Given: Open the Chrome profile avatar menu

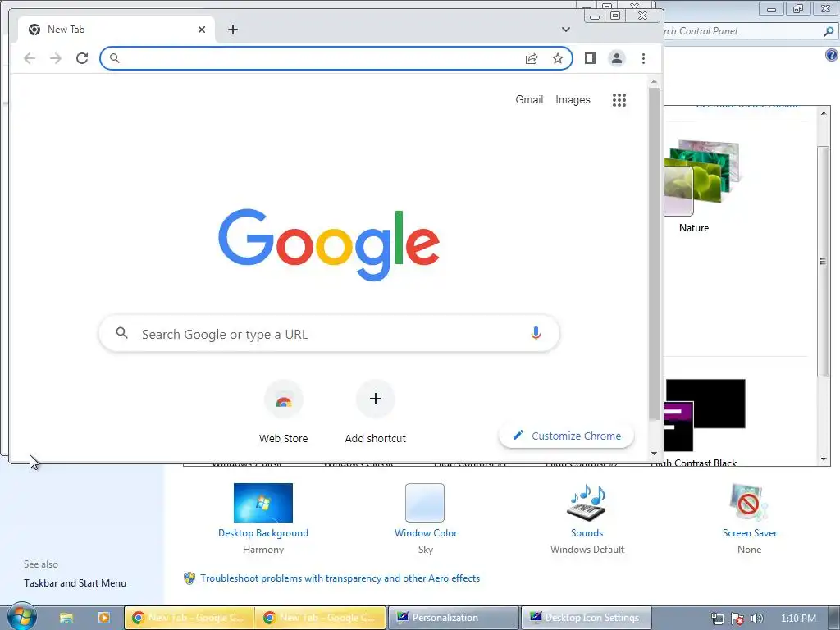Looking at the screenshot, I should click(617, 58).
